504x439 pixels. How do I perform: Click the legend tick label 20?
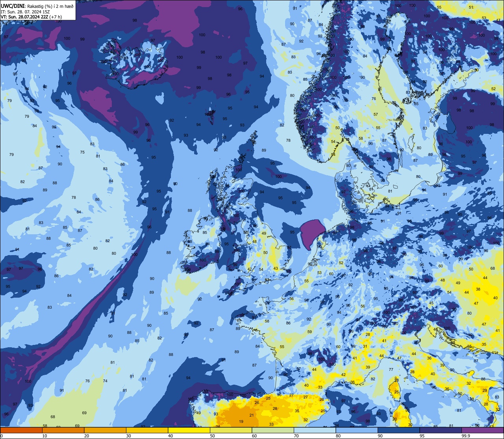86,436
